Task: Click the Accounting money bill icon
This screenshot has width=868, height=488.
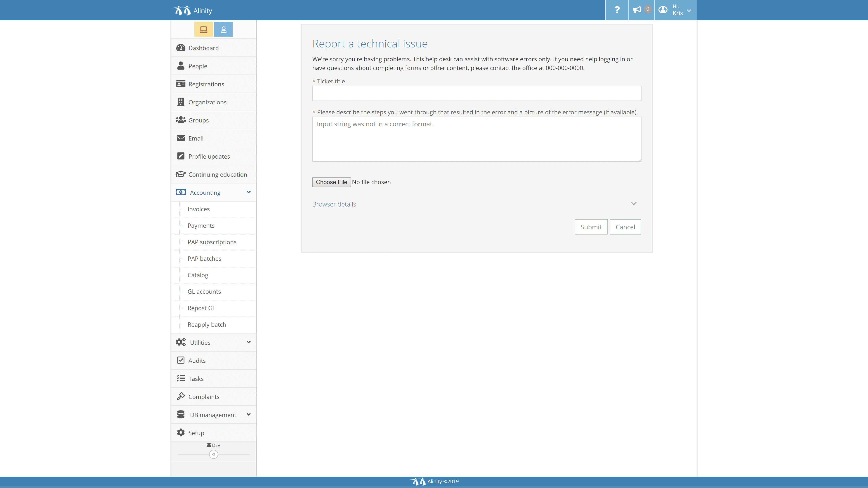Action: pos(181,192)
